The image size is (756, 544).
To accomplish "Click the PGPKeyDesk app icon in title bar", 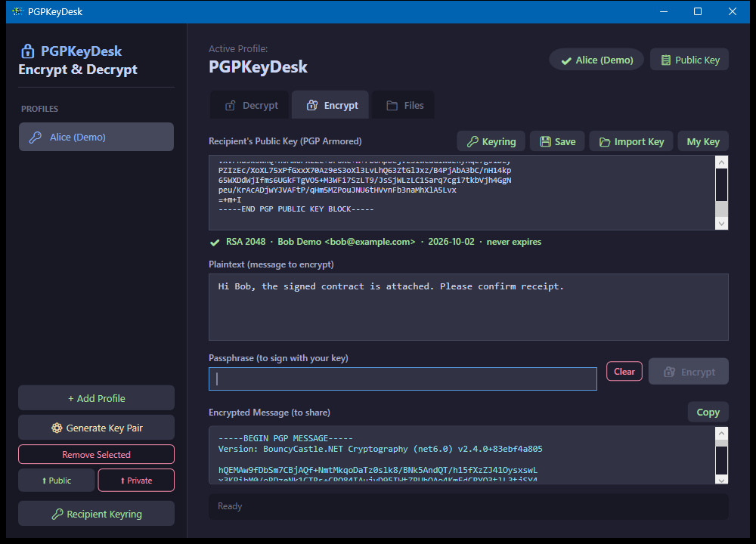I will (18, 11).
